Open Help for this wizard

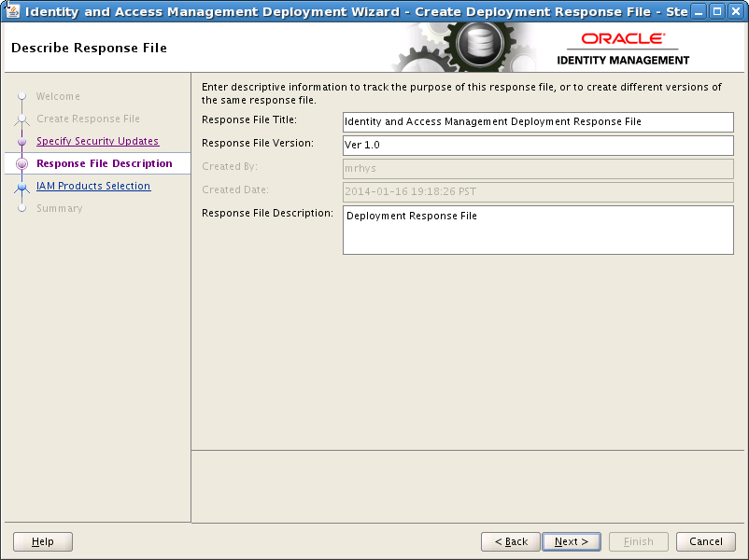(43, 542)
